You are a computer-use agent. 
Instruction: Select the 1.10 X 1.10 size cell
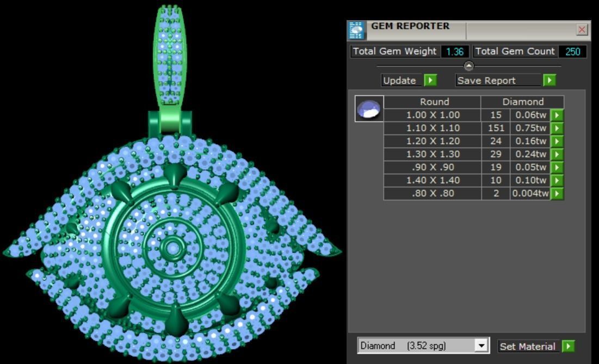433,128
